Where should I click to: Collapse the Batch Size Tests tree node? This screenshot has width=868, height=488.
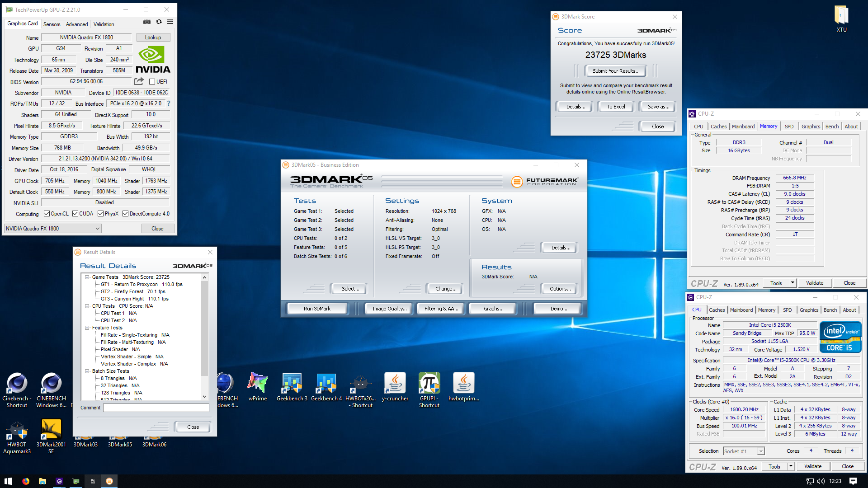click(87, 371)
